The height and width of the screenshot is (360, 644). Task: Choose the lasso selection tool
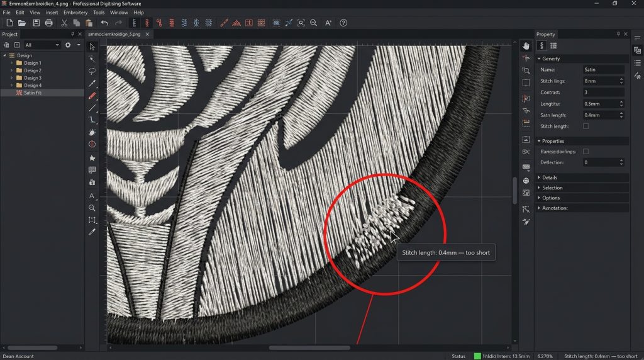coord(92,71)
